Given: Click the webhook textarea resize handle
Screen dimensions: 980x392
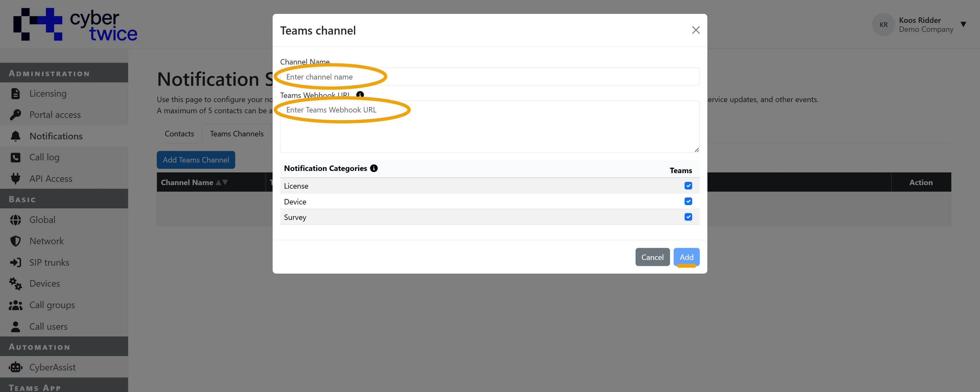Looking at the screenshot, I should [697, 150].
